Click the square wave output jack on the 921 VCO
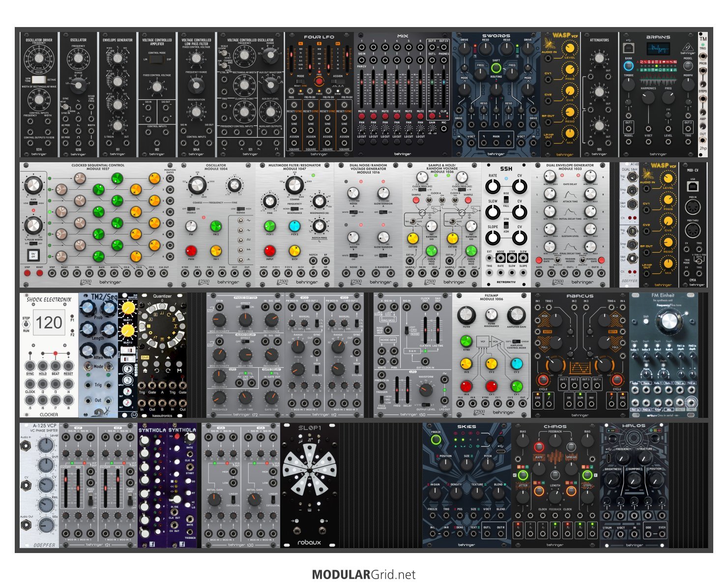Screen dimensions: 728x585 pyautogui.click(x=276, y=144)
